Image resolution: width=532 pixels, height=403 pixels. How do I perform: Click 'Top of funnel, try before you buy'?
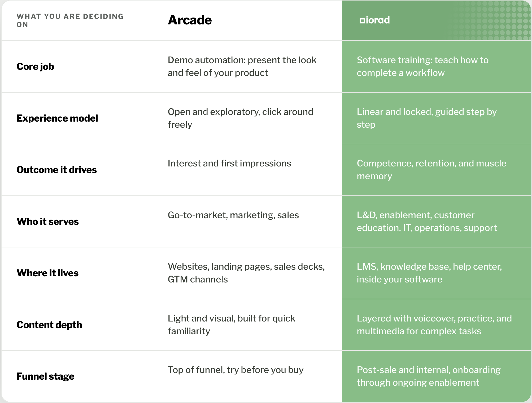(x=236, y=370)
